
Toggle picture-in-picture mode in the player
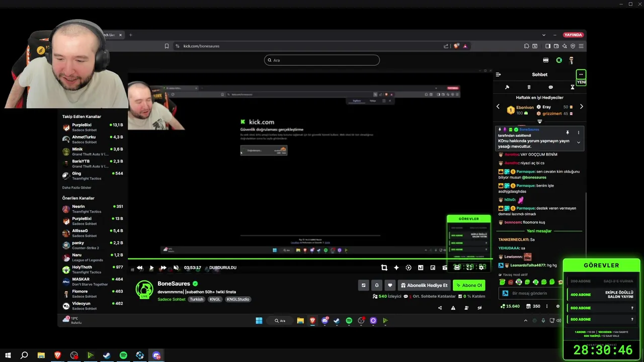point(433,267)
